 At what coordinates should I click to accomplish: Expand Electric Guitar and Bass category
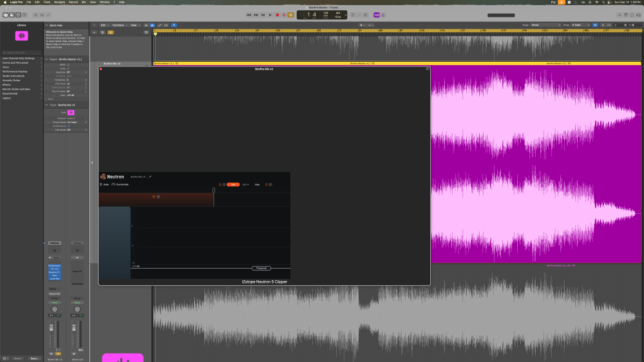pyautogui.click(x=21, y=89)
